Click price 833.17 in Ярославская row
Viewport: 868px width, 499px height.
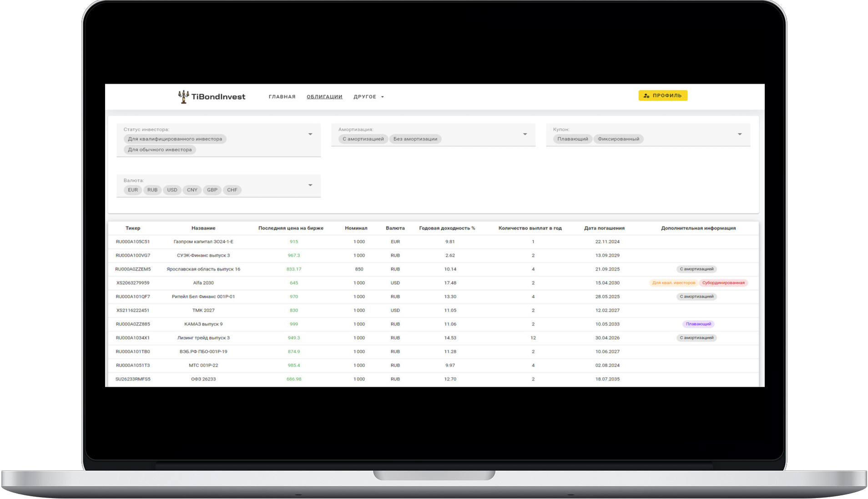(x=294, y=269)
